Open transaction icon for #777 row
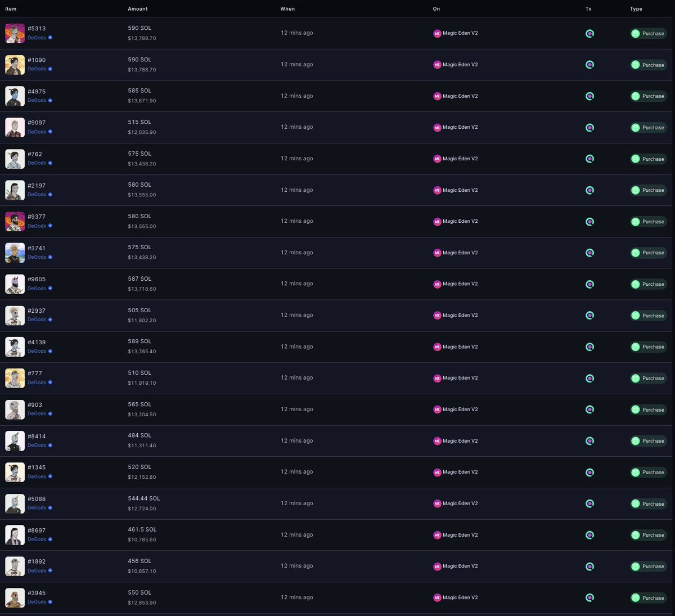675x616 pixels. (x=589, y=378)
